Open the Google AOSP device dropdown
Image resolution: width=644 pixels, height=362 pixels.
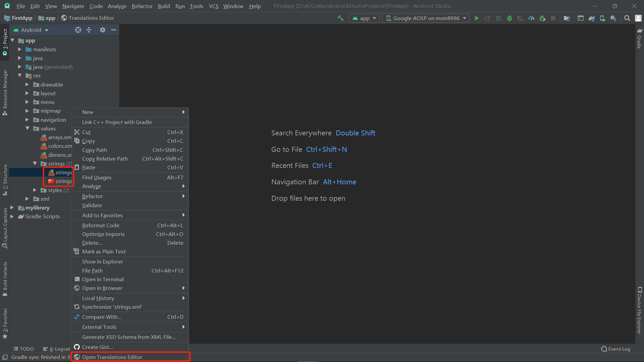426,18
